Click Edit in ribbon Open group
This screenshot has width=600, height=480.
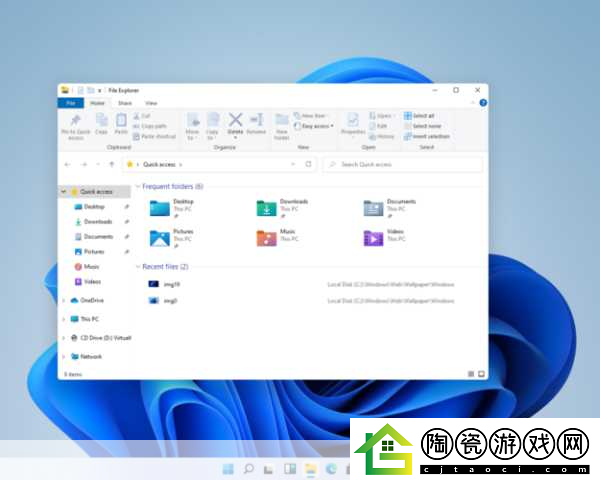[378, 126]
